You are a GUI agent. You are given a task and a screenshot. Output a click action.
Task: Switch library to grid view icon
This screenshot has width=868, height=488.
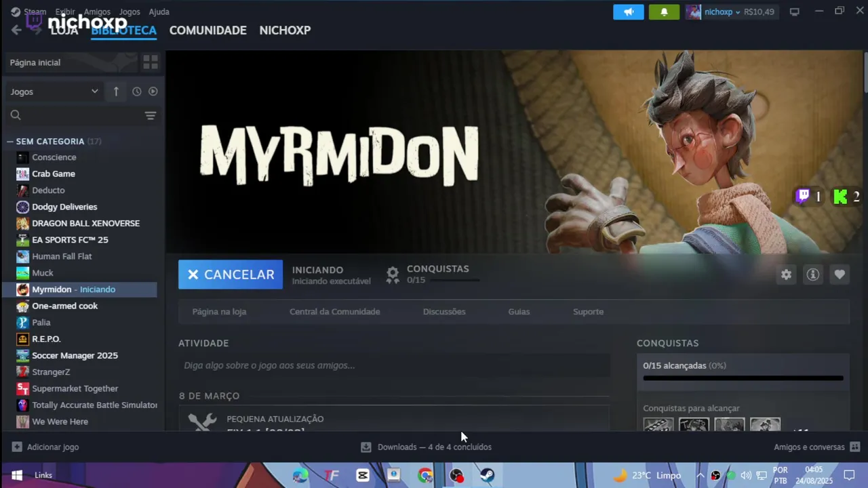151,62
